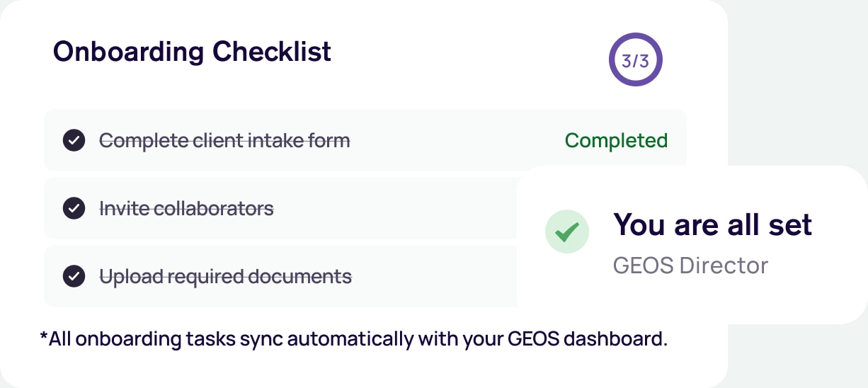Click the green Completed status label
This screenshot has width=868, height=388.
tap(616, 141)
